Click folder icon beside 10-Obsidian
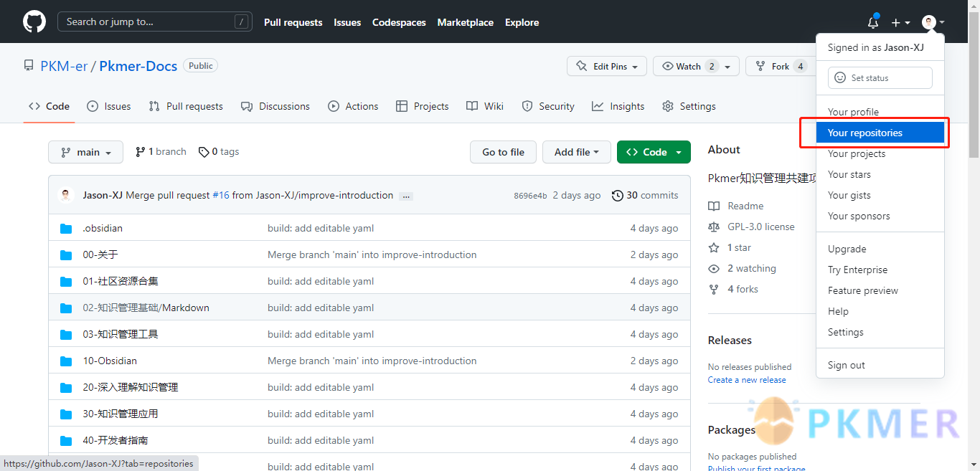Image resolution: width=980 pixels, height=471 pixels. [66, 361]
